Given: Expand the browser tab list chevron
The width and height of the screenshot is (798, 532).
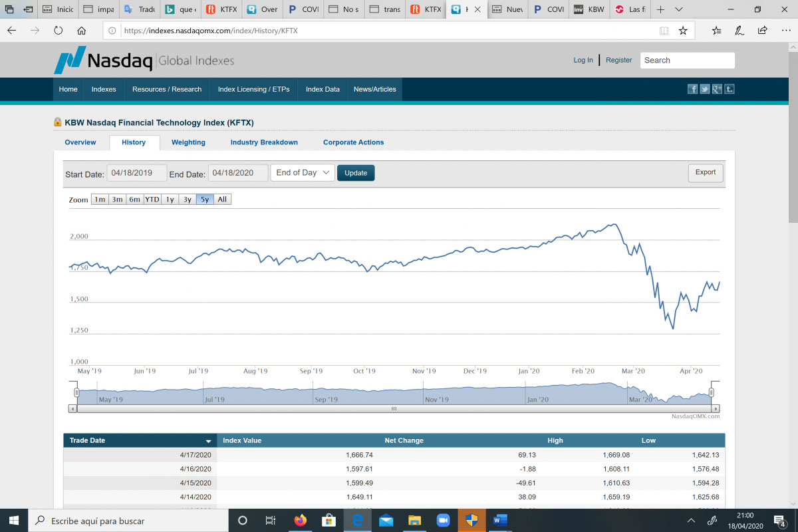Looking at the screenshot, I should tap(678, 10).
